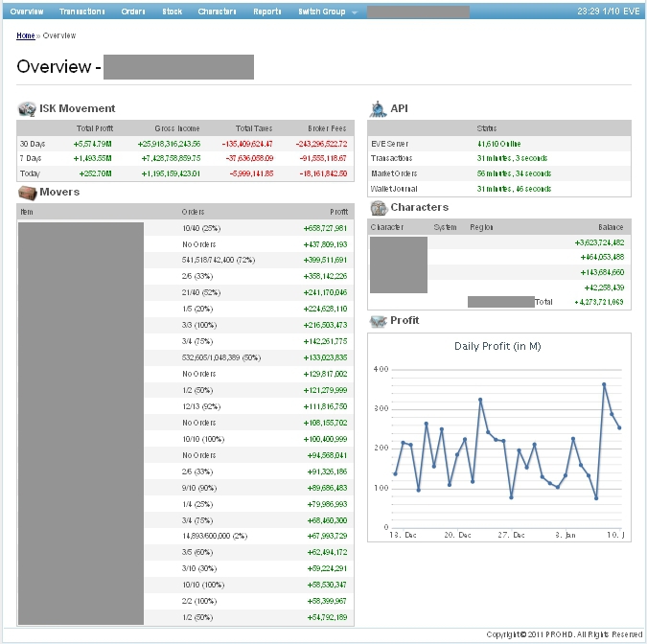
Task: Open the Stock menu item
Action: [173, 11]
